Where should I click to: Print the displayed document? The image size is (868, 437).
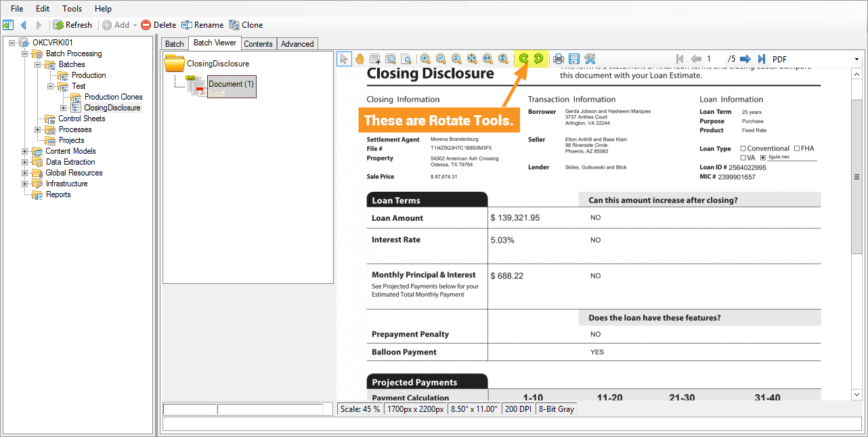click(x=559, y=59)
